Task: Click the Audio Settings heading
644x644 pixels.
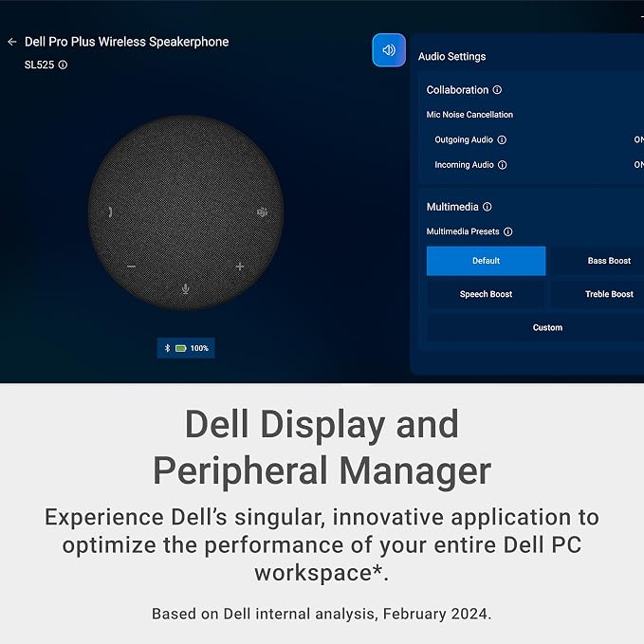Action: tap(451, 57)
